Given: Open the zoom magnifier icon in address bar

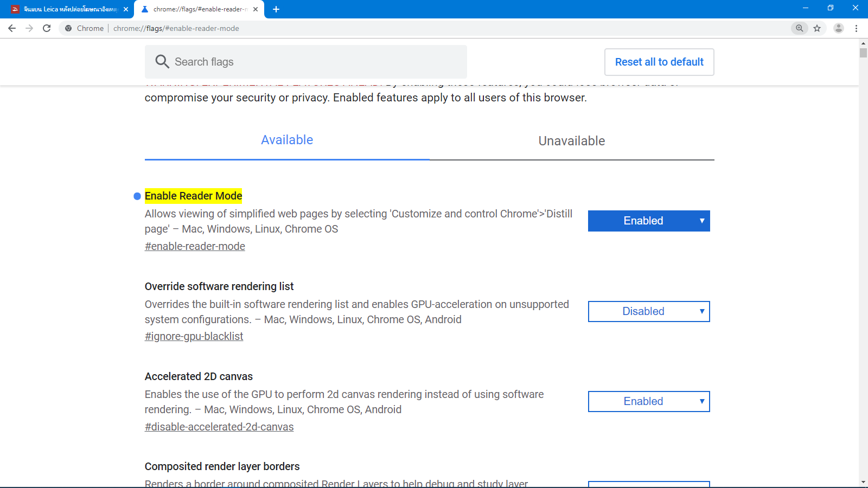Looking at the screenshot, I should click(x=800, y=28).
